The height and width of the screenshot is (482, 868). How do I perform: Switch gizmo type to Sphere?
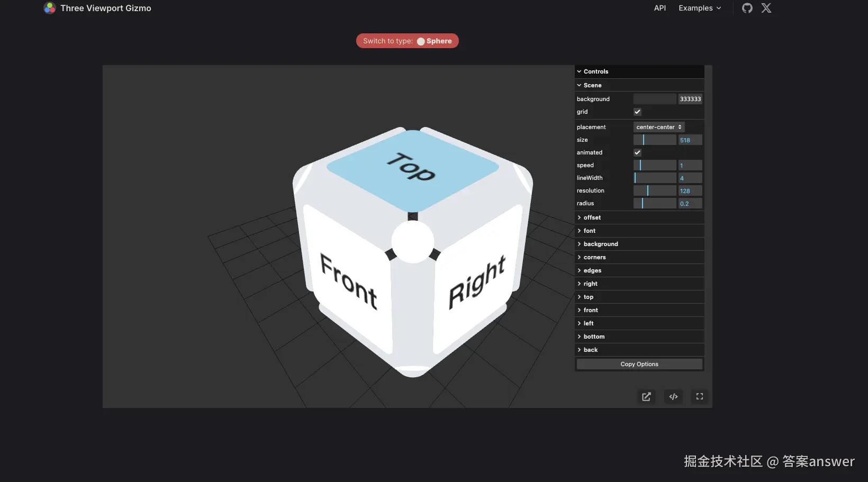click(x=408, y=41)
